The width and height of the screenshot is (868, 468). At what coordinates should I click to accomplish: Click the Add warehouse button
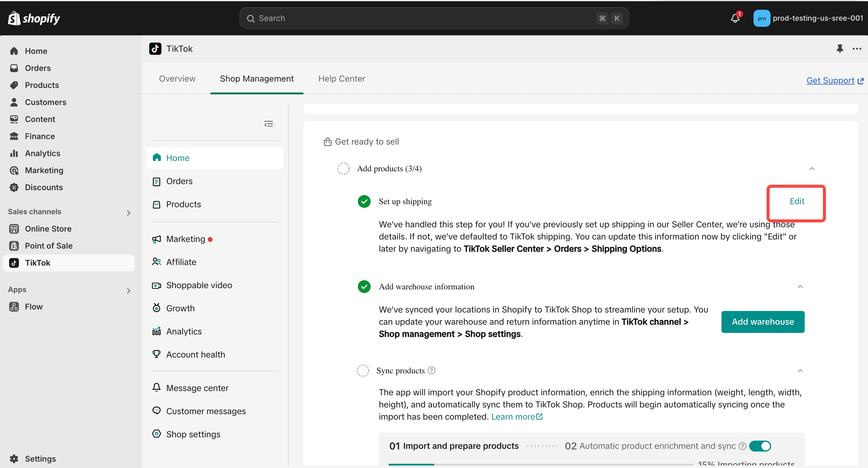click(763, 322)
